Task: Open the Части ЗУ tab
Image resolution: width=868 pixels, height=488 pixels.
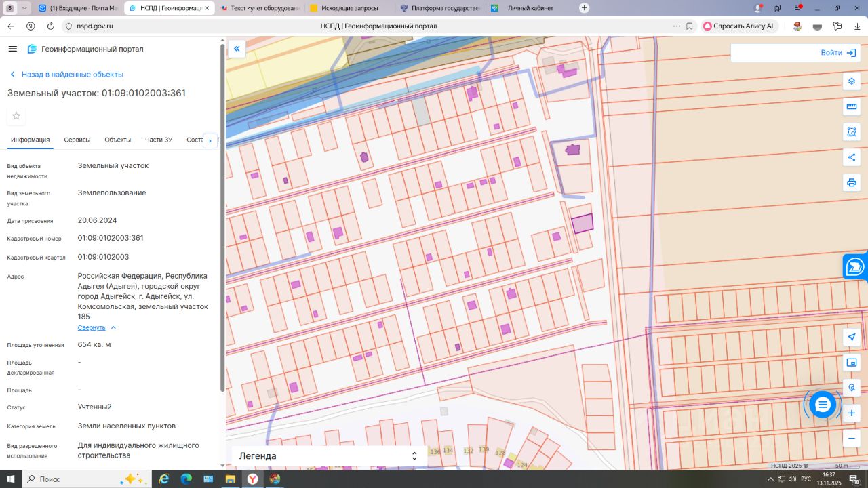Action: 158,140
